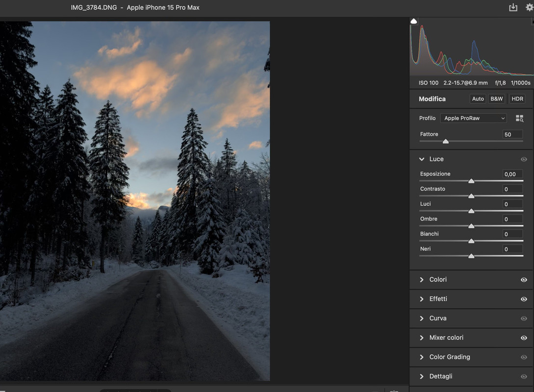Expand the Color Grading section

pos(422,357)
